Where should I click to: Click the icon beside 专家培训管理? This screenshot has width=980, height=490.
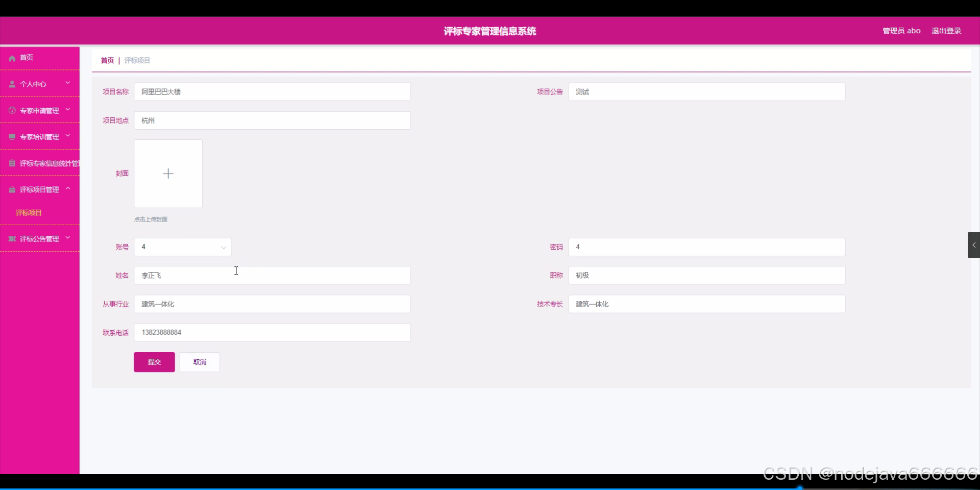(12, 137)
